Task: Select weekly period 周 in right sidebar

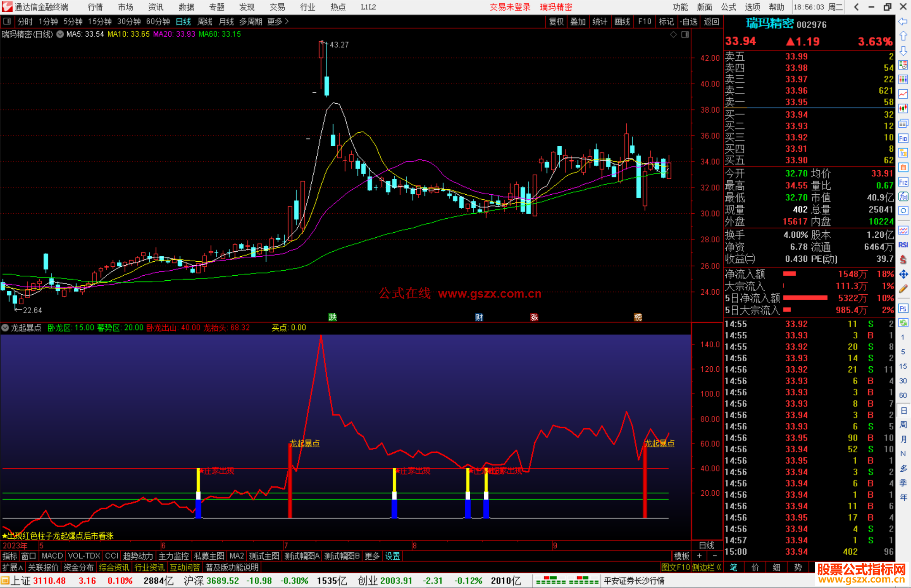Action: pos(903,424)
